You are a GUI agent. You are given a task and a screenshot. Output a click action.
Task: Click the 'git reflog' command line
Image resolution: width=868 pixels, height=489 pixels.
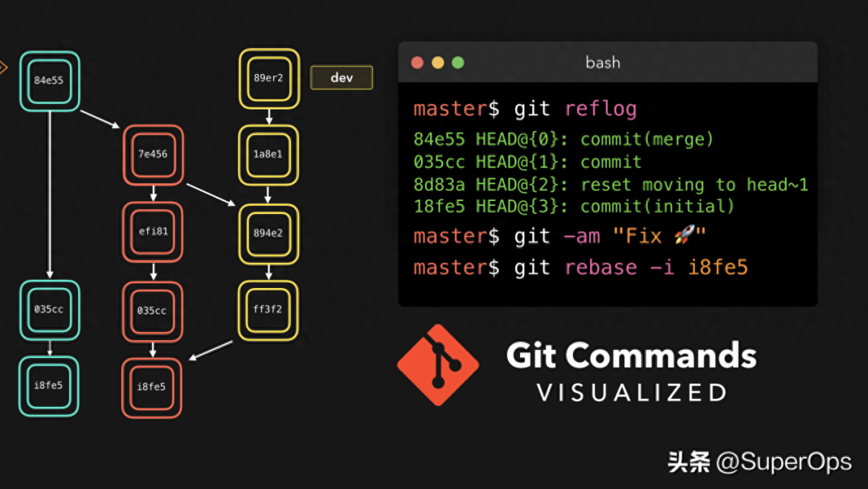click(x=525, y=109)
